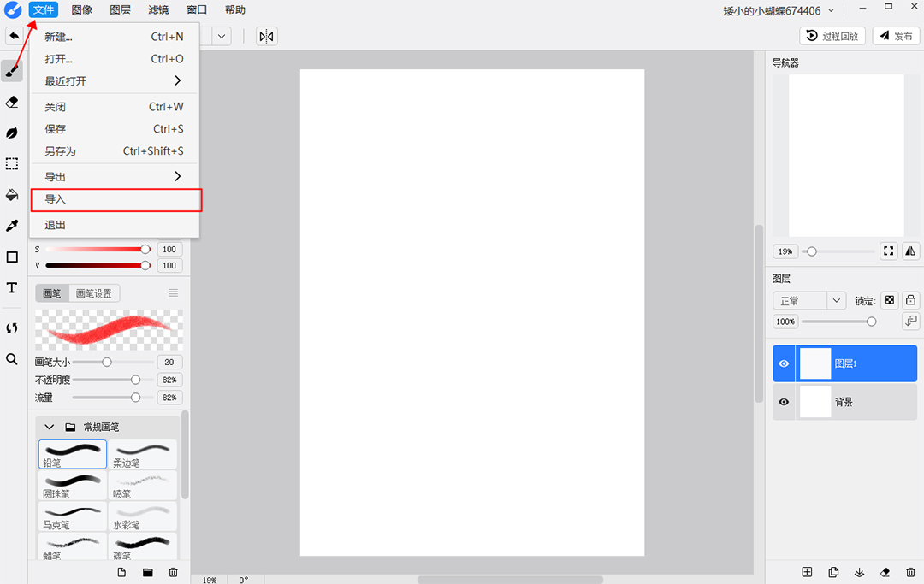The height and width of the screenshot is (584, 924).
Task: Select the 马克笔 brush preset
Action: [73, 516]
